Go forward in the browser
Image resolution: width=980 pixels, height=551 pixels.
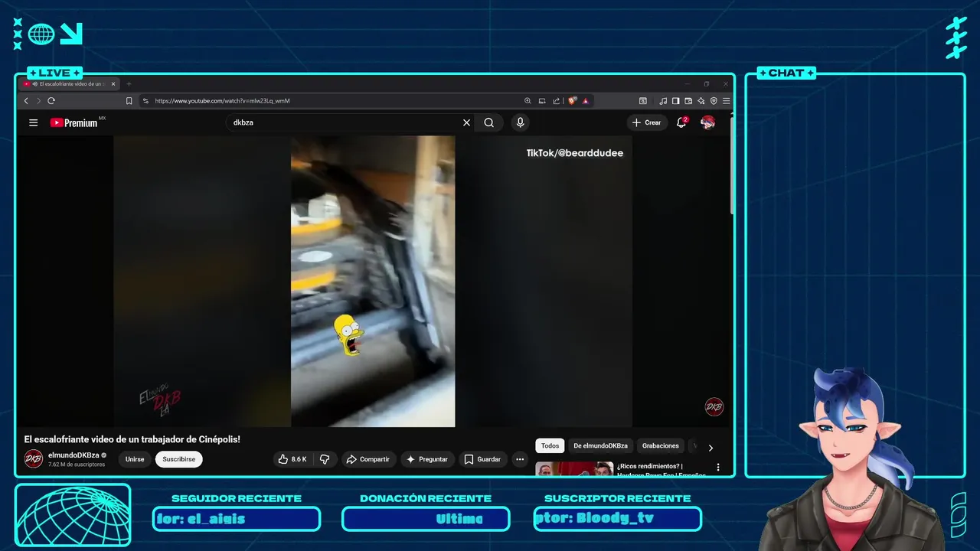(x=38, y=100)
